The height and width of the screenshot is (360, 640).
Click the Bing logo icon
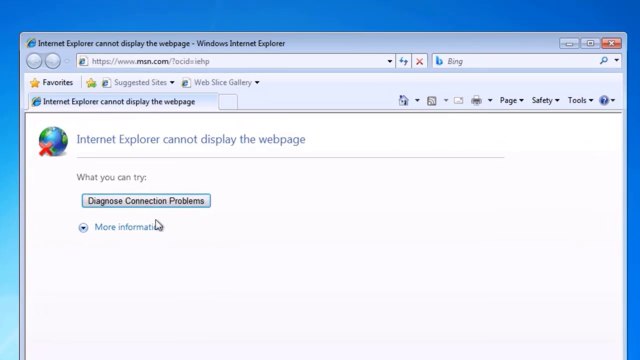(439, 61)
